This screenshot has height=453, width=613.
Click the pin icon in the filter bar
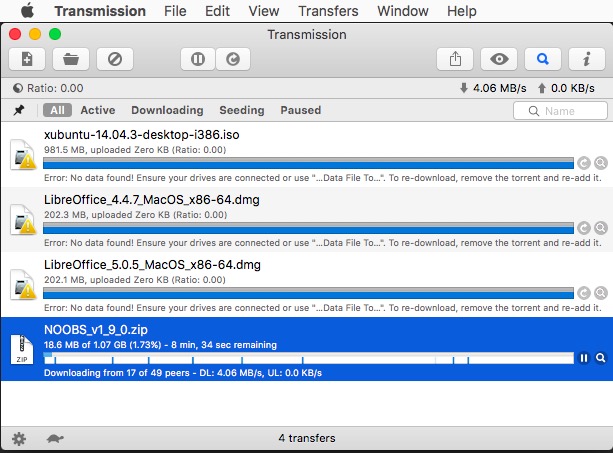click(19, 110)
